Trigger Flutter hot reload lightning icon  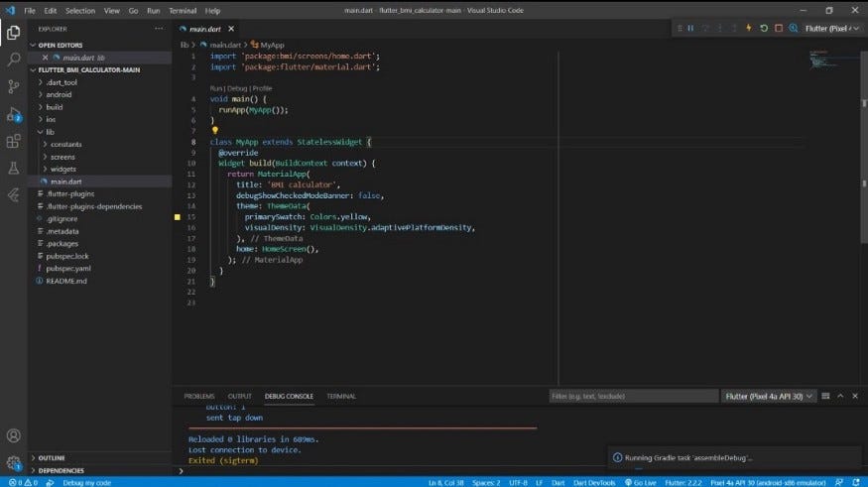(748, 28)
